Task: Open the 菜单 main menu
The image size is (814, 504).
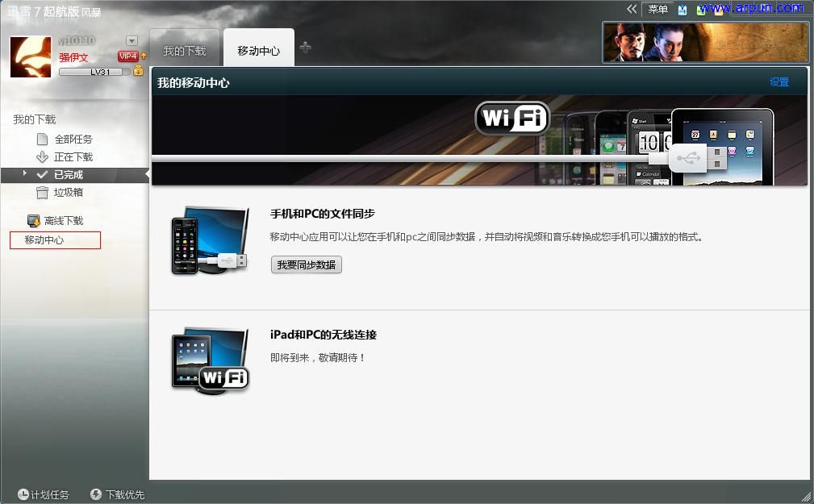Action: pos(657,9)
